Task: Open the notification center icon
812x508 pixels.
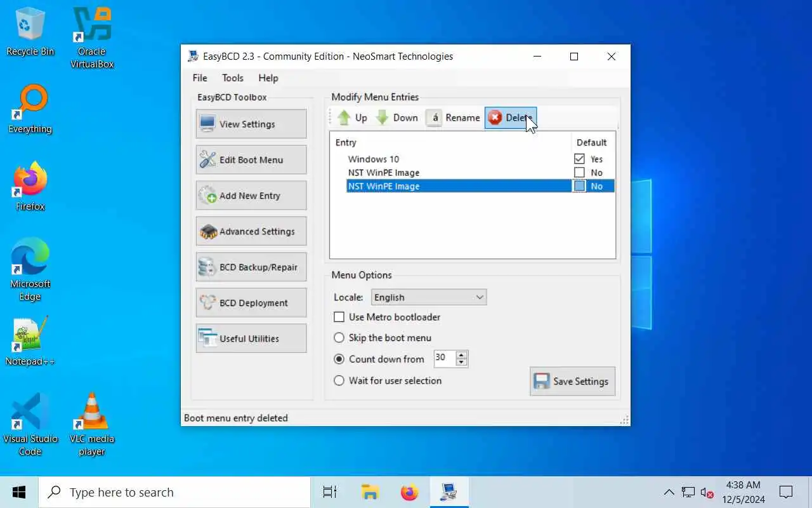Action: [x=786, y=492]
